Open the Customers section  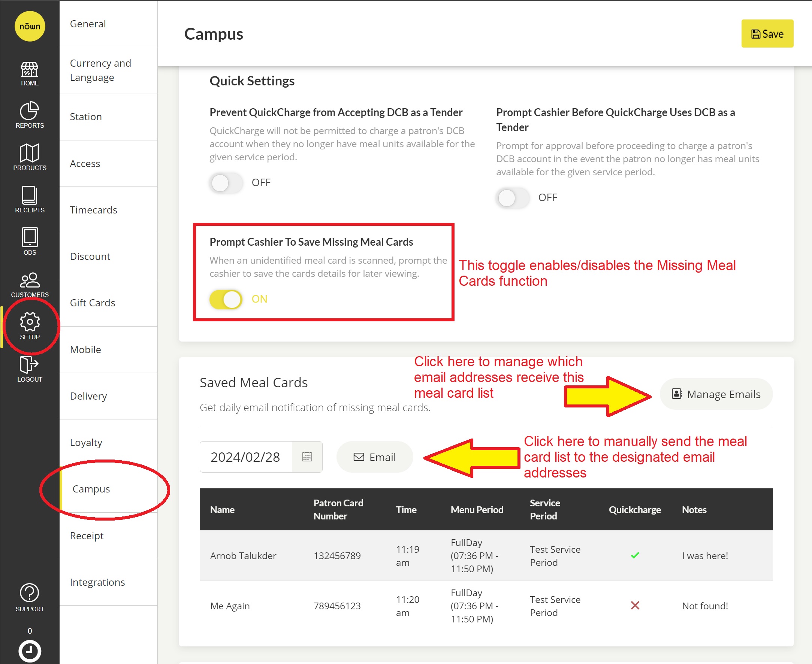[30, 285]
